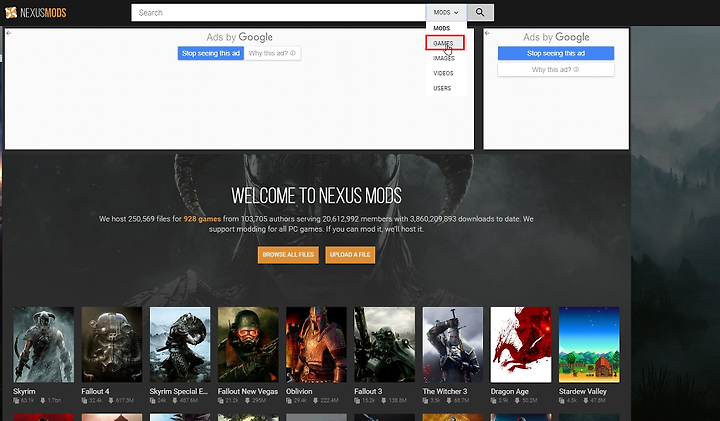Screen dimensions: 720x421
Task: Select MODS from the dropdown list
Action: pos(442,28)
